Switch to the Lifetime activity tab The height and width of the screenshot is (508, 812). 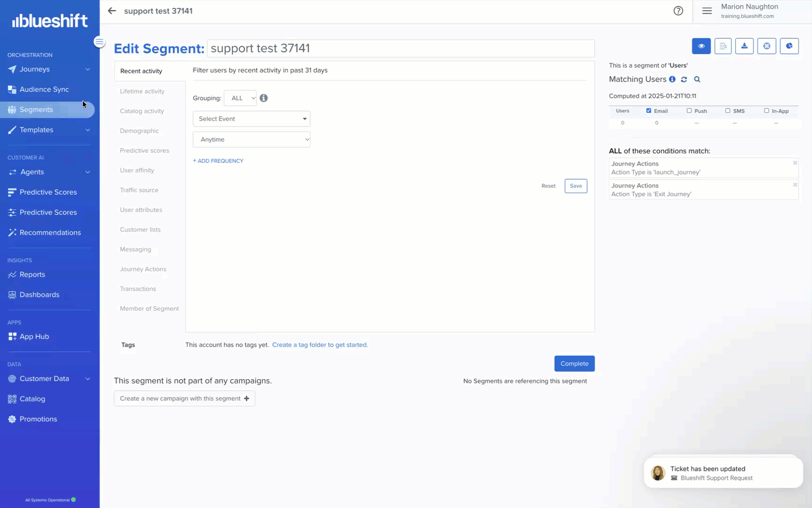tap(142, 91)
